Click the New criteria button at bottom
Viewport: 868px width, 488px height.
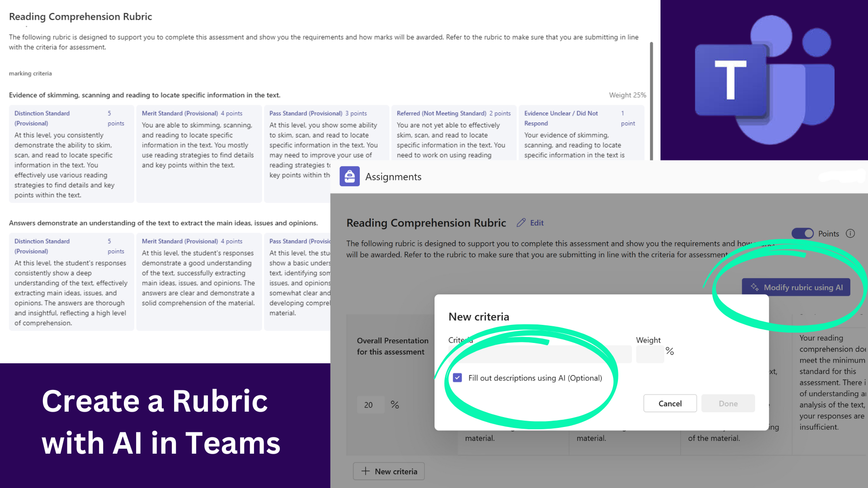389,471
